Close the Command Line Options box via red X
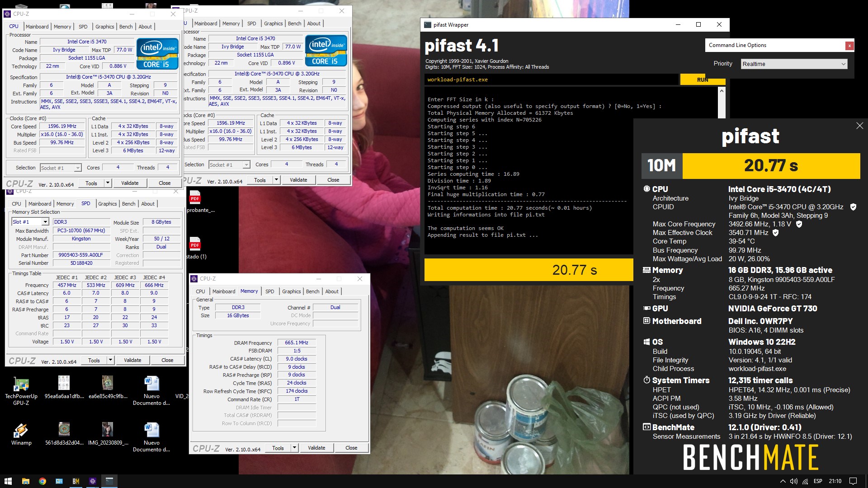Screen dimensions: 868x488 point(849,45)
